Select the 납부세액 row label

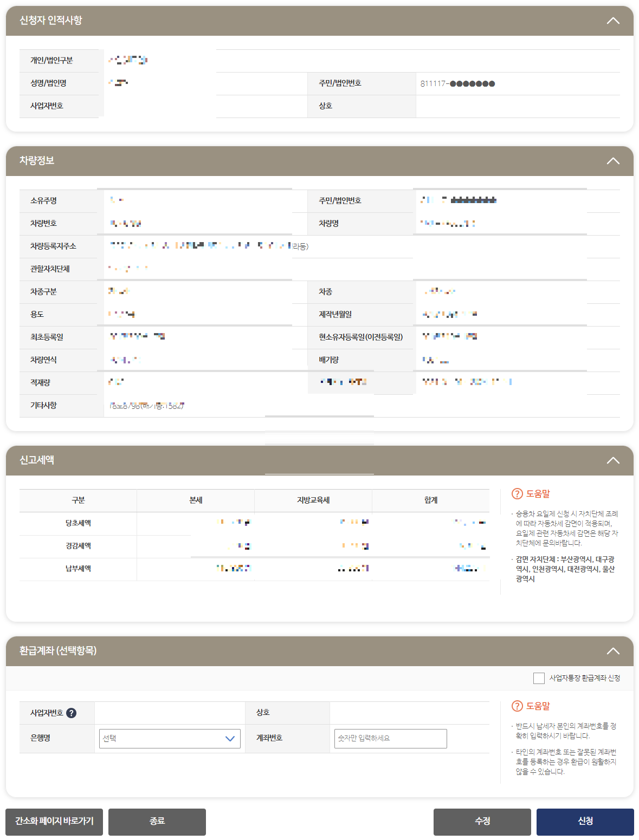click(x=78, y=569)
